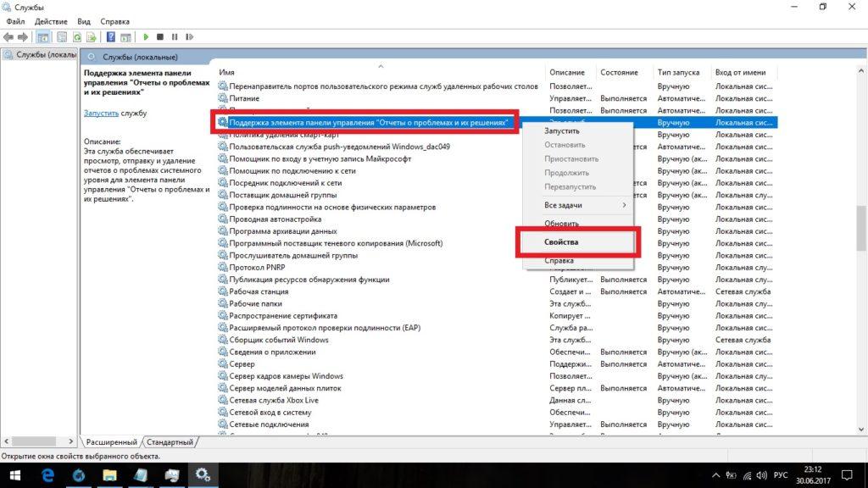
Task: Click left pane horizontal scrollbar right arrow
Action: pyautogui.click(x=71, y=441)
